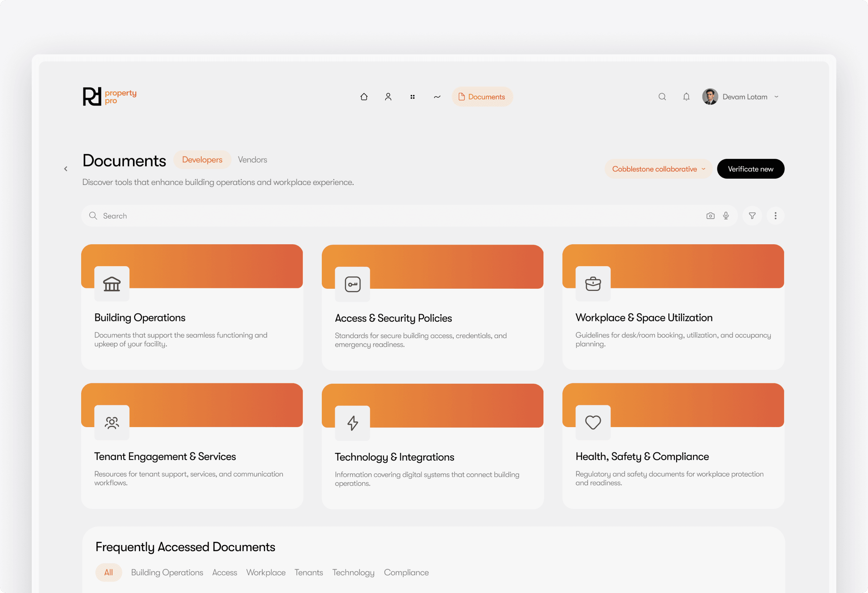Click the Workplace briefcase icon

pyautogui.click(x=593, y=283)
